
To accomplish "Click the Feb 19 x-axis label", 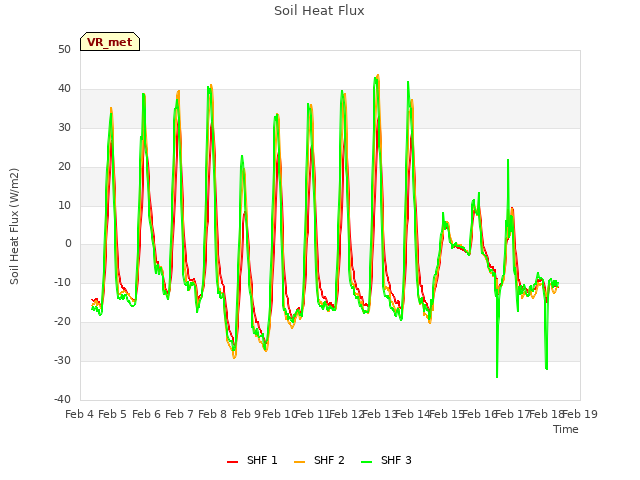I will tap(580, 414).
